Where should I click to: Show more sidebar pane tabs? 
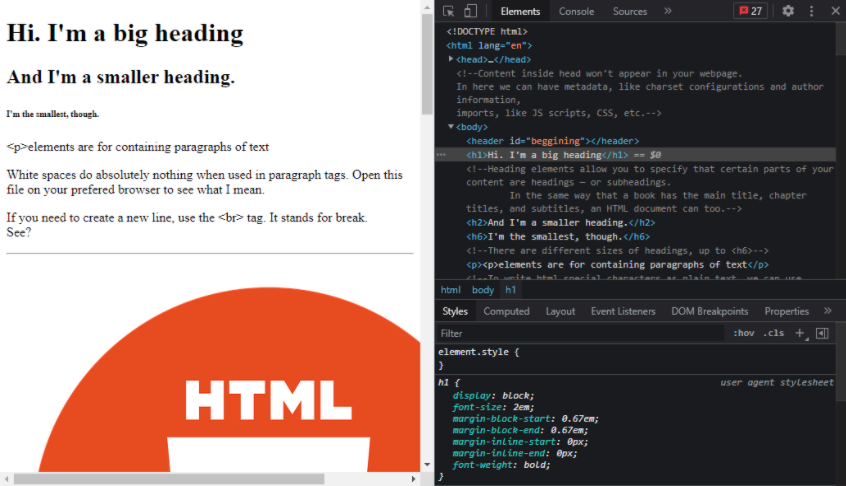(x=828, y=311)
